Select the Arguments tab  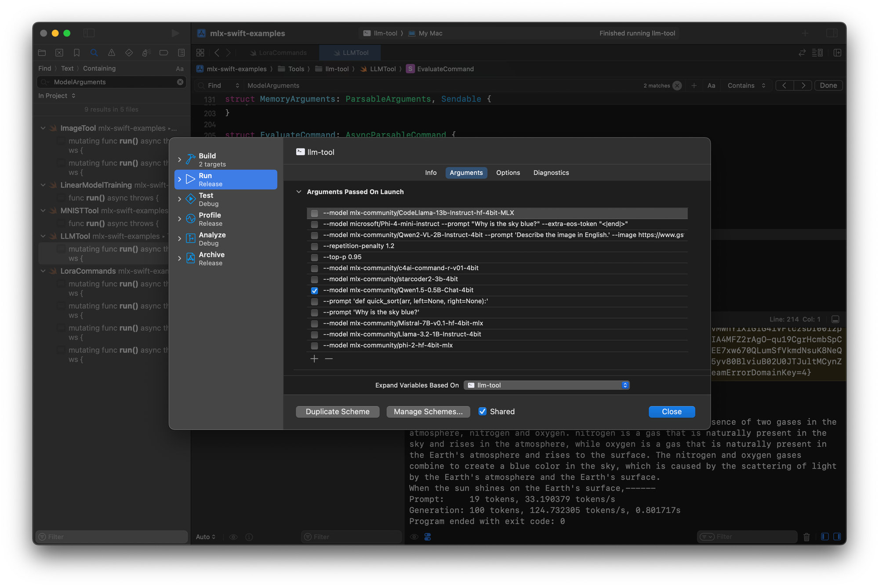coord(466,173)
